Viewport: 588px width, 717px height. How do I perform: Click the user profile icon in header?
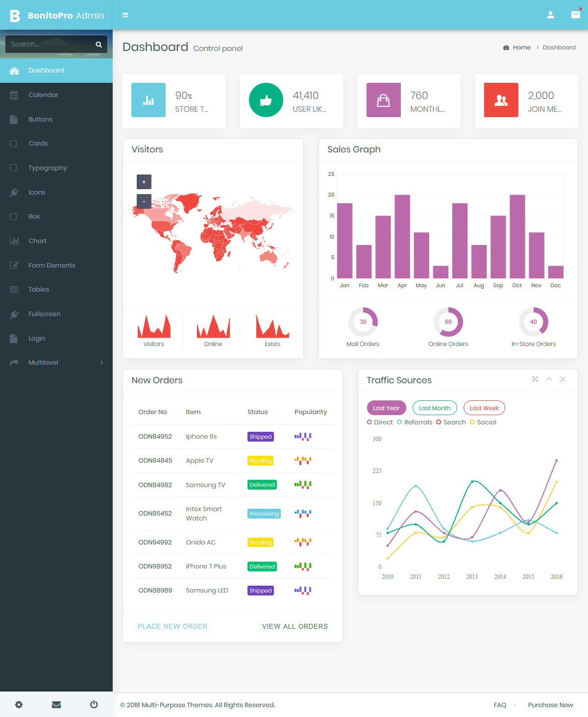(x=551, y=15)
